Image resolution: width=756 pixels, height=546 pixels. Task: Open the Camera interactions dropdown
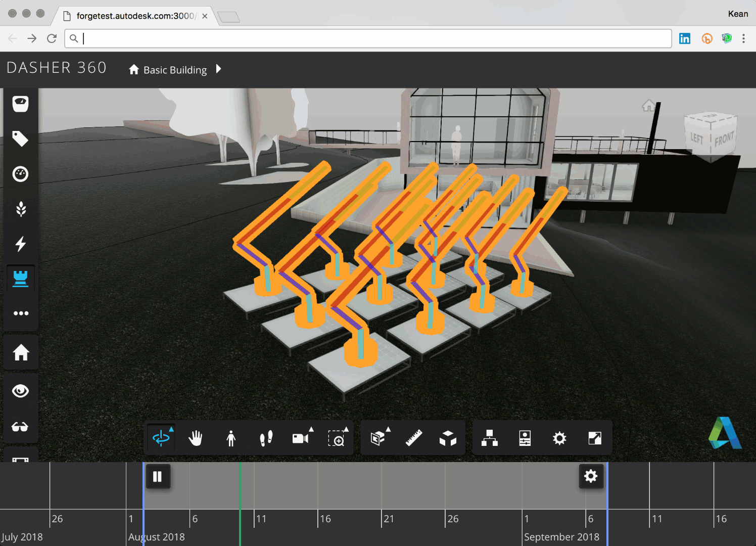pos(302,438)
